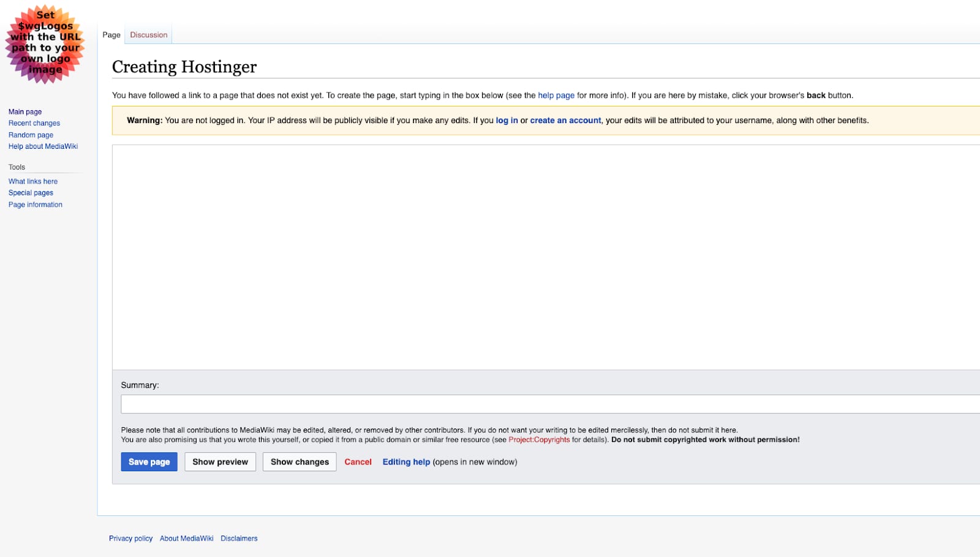Viewport: 980px width, 557px height.
Task: Click the Save page button
Action: 149,462
